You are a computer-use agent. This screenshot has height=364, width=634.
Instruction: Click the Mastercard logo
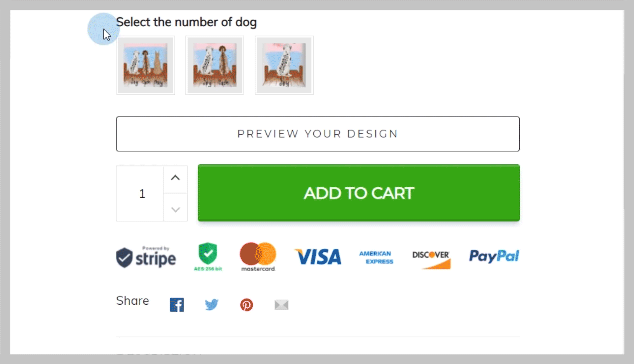coord(258,257)
